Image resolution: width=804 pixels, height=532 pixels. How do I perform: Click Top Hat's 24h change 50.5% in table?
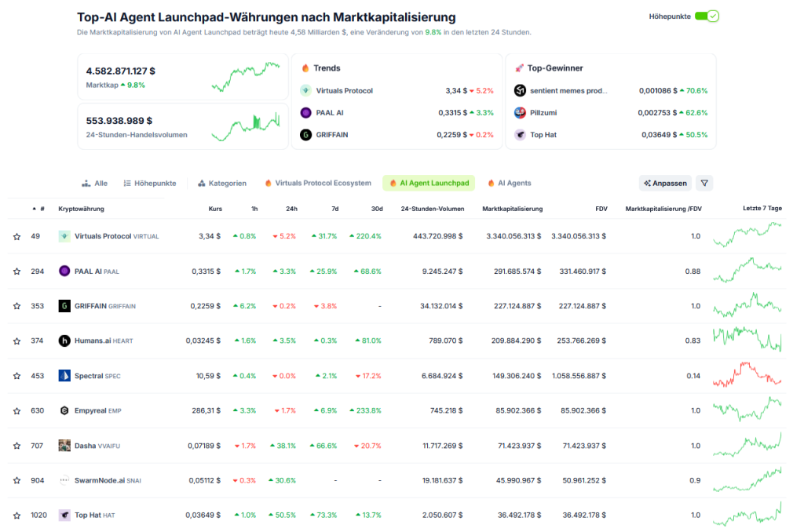(283, 515)
